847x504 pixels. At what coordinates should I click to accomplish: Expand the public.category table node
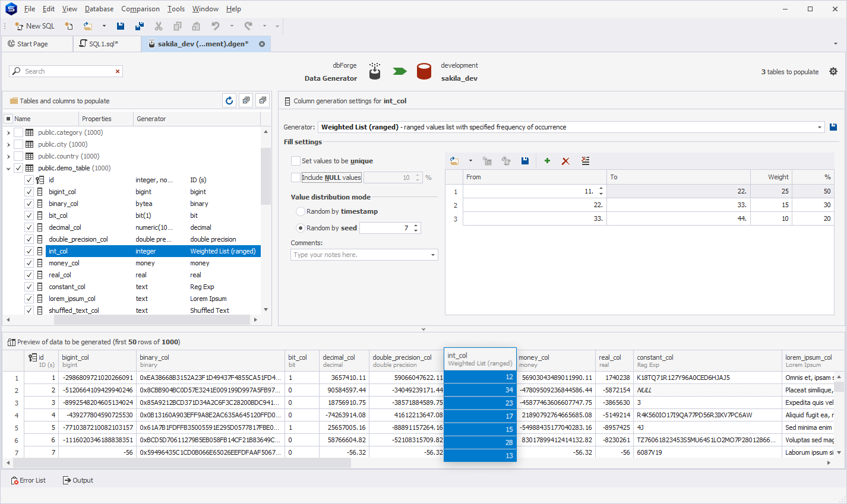[8, 132]
